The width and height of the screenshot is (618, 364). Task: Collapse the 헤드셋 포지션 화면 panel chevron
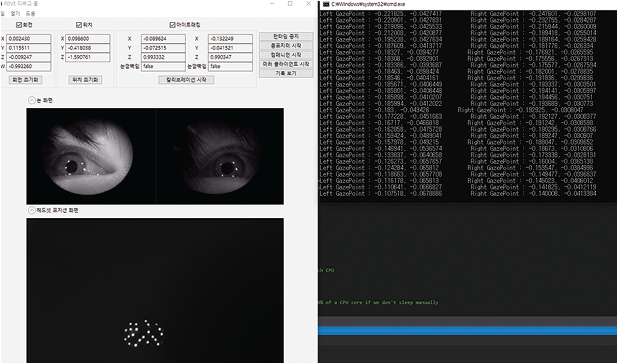(32, 210)
